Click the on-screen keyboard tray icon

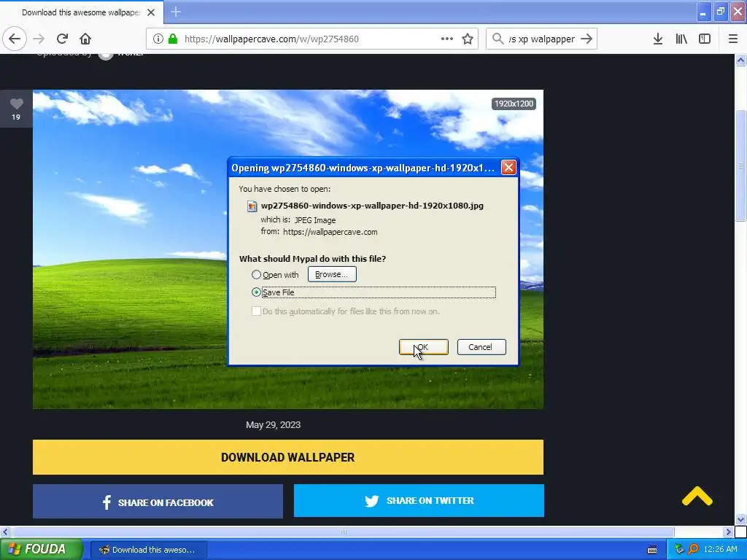pyautogui.click(x=652, y=550)
